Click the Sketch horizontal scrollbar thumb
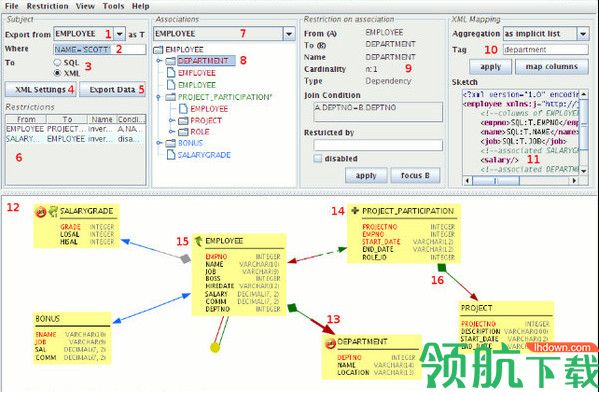Viewport: 599px width, 395px height. click(x=495, y=180)
